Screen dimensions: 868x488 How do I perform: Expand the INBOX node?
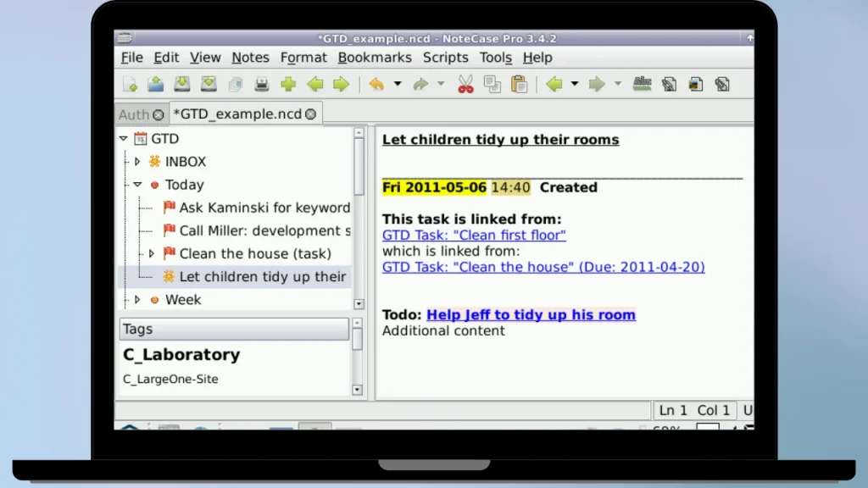click(137, 162)
